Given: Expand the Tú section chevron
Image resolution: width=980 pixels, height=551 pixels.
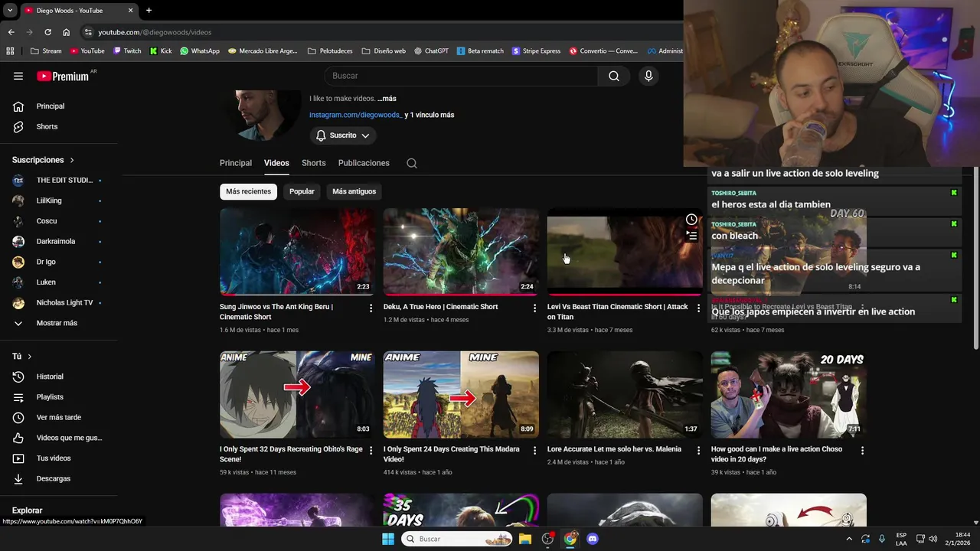Looking at the screenshot, I should click(x=30, y=357).
